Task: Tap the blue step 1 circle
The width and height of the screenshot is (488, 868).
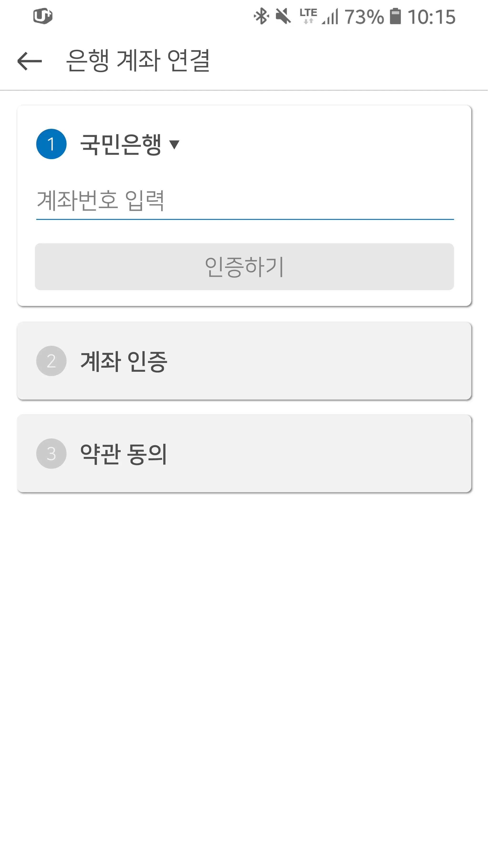Action: tap(51, 144)
